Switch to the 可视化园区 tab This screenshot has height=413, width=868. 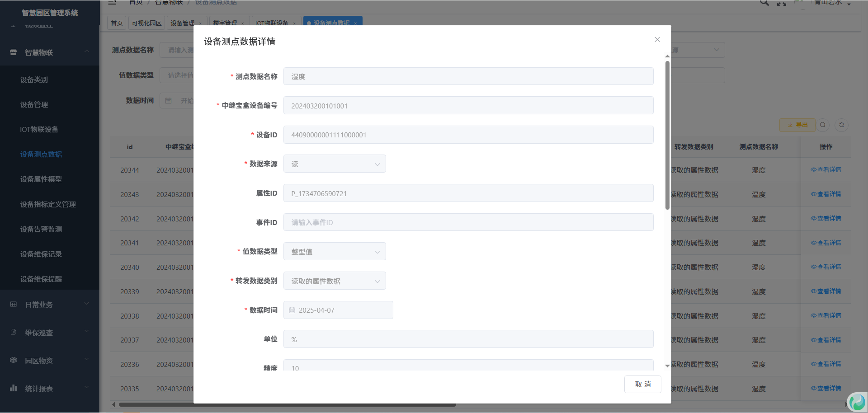point(146,23)
